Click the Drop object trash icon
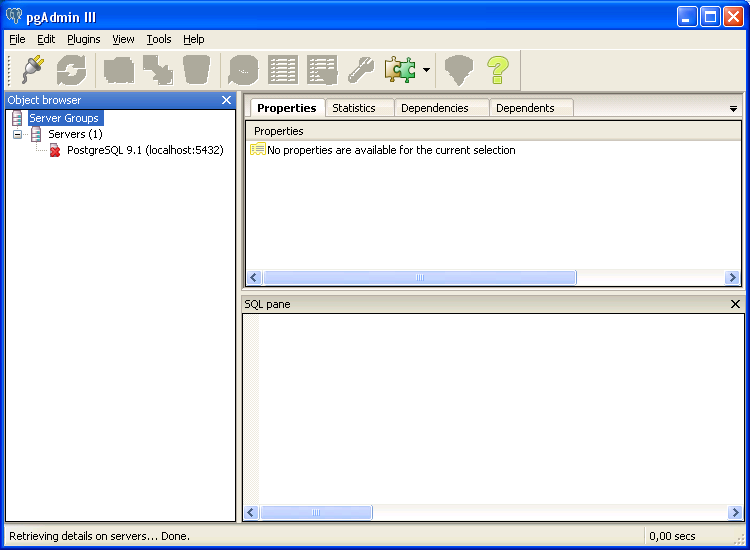Screen dimensions: 750x550 click(x=197, y=70)
